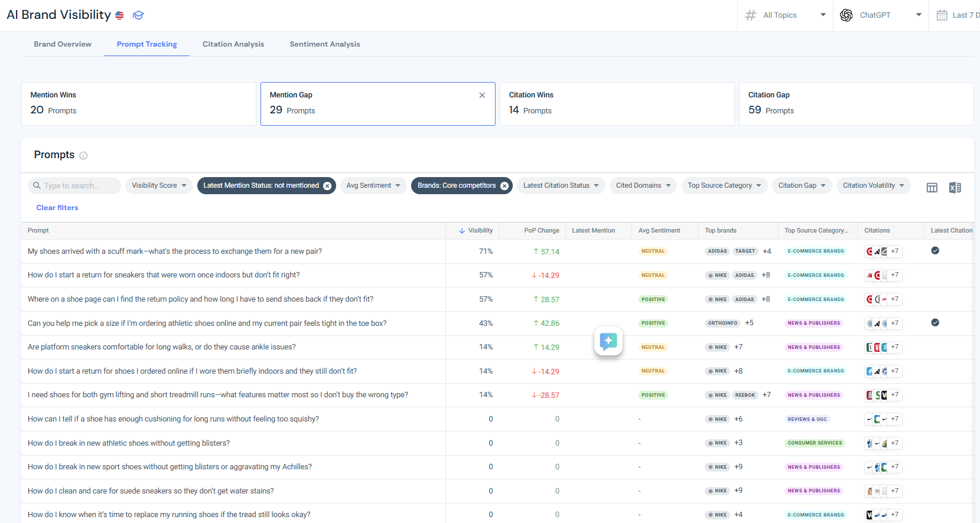
Task: Sort by the PoP Change column header
Action: (542, 231)
